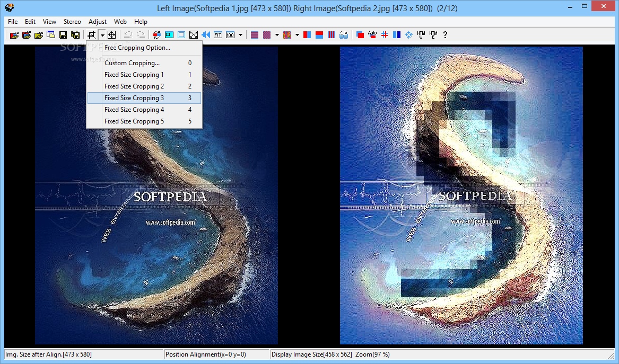Click the Img. Size after Align status text

click(x=49, y=354)
